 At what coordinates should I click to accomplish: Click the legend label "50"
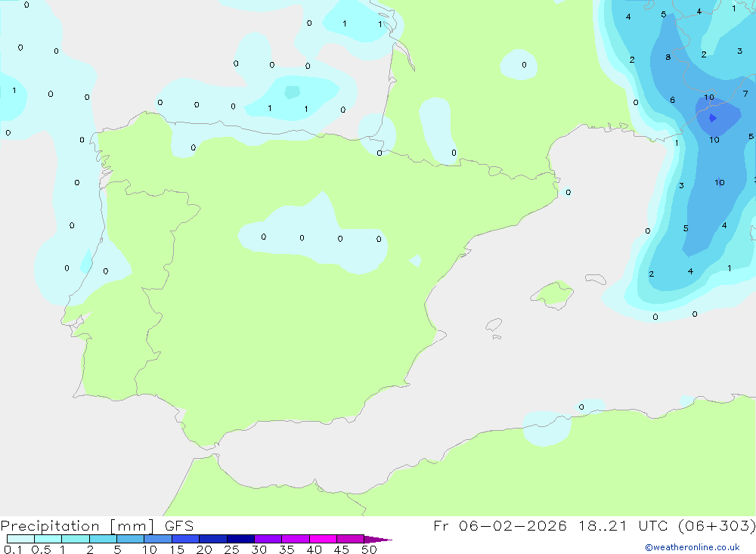point(369,549)
